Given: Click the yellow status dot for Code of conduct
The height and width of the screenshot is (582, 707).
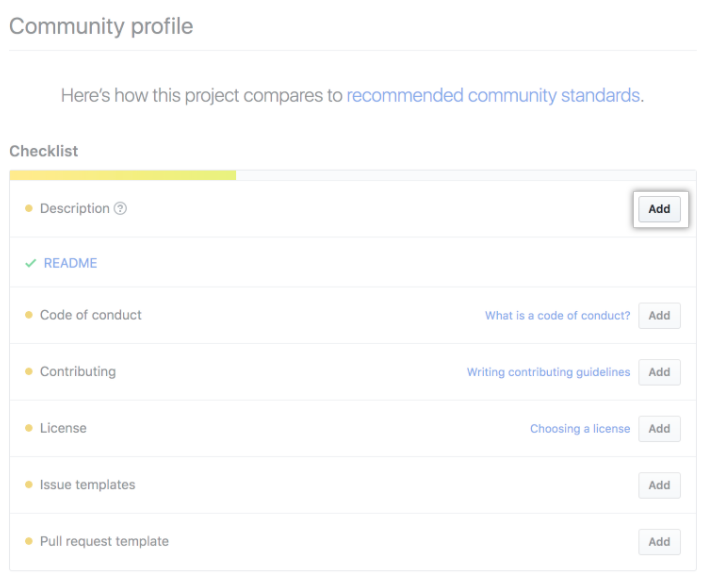Looking at the screenshot, I should click(x=29, y=315).
